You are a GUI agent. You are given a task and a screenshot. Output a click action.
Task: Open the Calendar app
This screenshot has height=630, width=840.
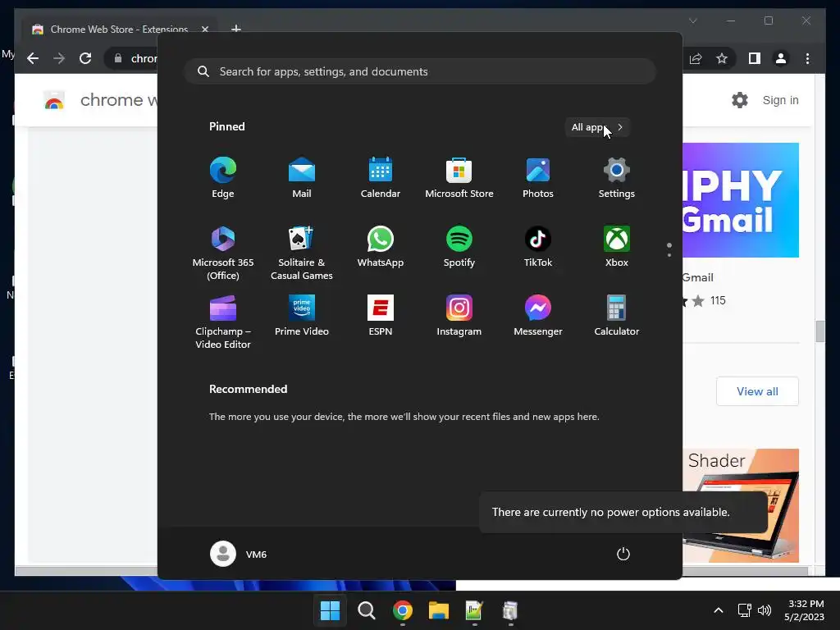tap(381, 177)
